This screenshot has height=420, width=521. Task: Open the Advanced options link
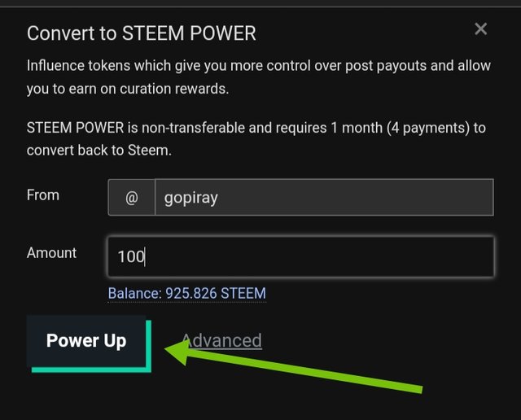[x=221, y=340]
